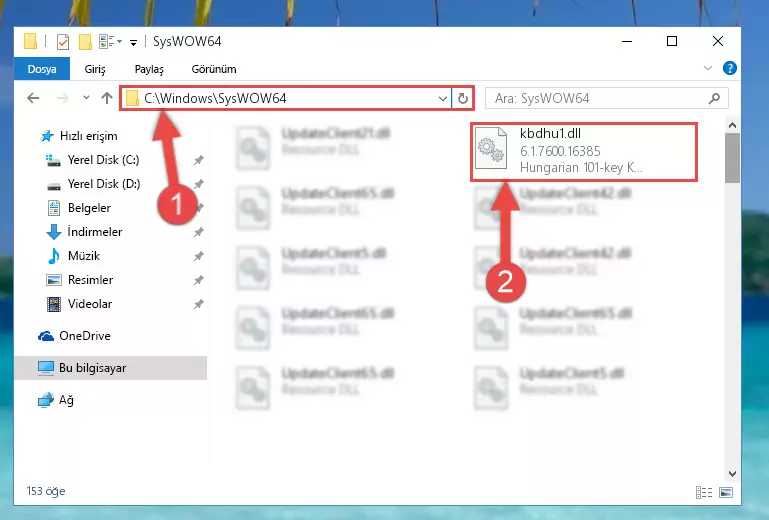Open Help with the blue question icon
Image resolution: width=769 pixels, height=520 pixels.
[729, 68]
